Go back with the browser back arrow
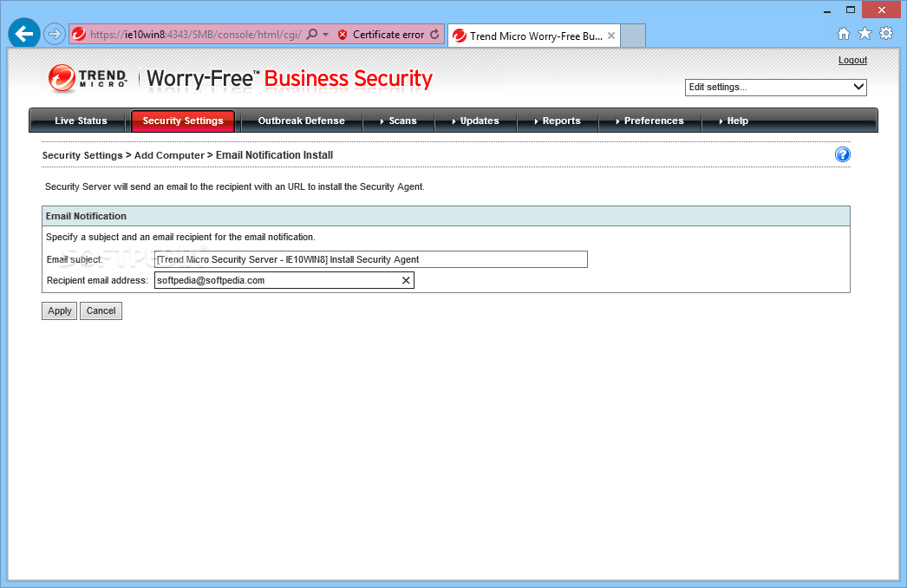This screenshot has width=907, height=588. [x=23, y=34]
